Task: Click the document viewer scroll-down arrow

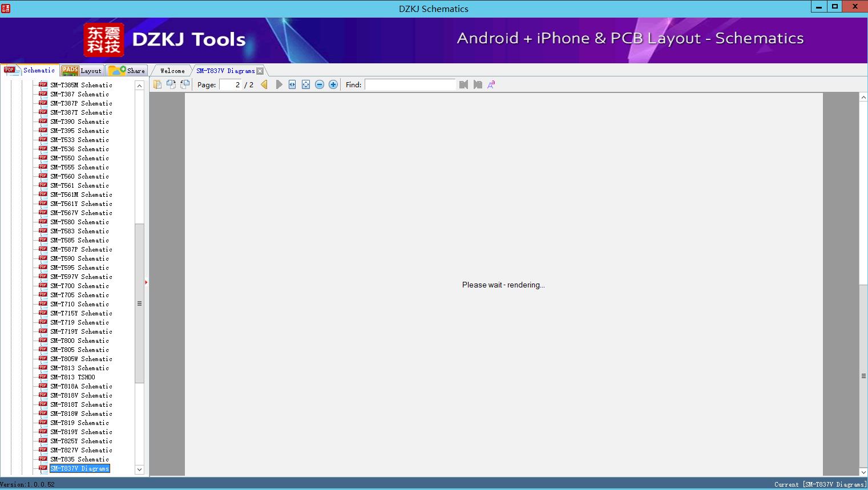Action: (x=863, y=472)
